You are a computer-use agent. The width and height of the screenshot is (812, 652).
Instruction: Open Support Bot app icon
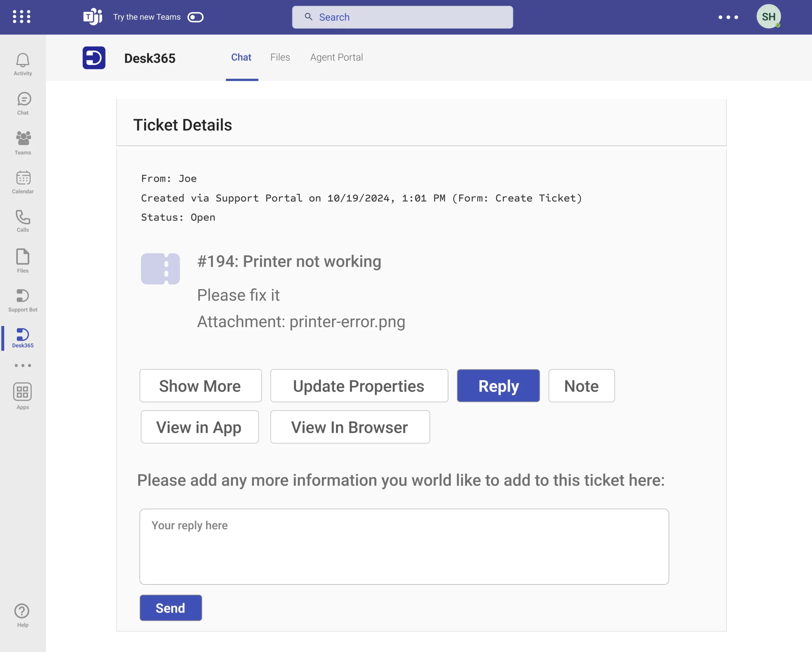click(x=23, y=300)
